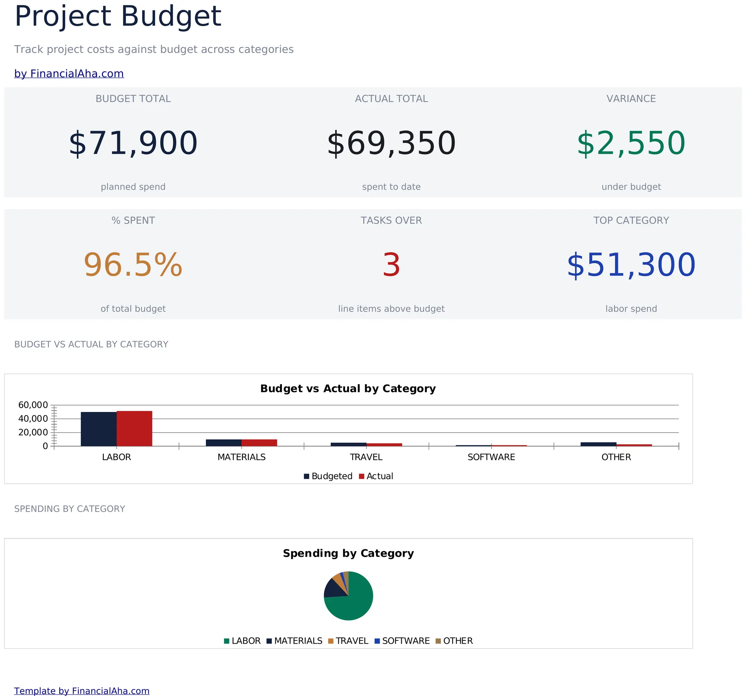Click the blue SOFTWARE pie legend swatch
The height and width of the screenshot is (700, 746).
[377, 641]
